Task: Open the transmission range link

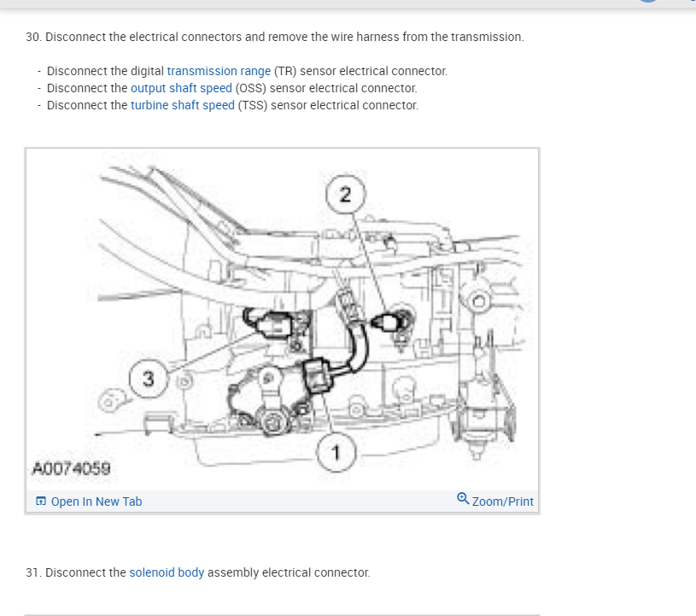Action: (x=219, y=71)
